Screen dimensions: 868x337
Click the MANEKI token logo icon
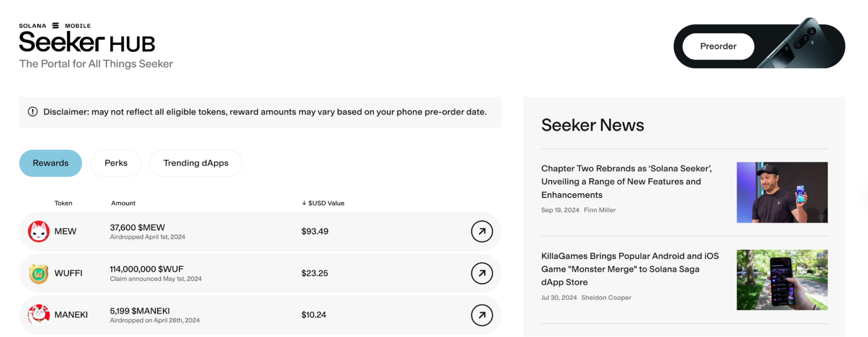[x=39, y=314]
